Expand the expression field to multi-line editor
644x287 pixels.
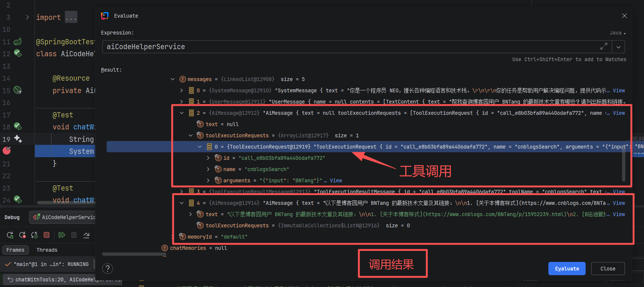604,47
